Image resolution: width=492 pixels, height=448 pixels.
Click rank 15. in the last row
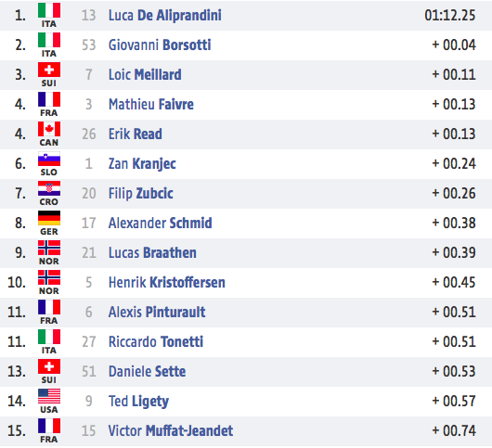[17, 430]
